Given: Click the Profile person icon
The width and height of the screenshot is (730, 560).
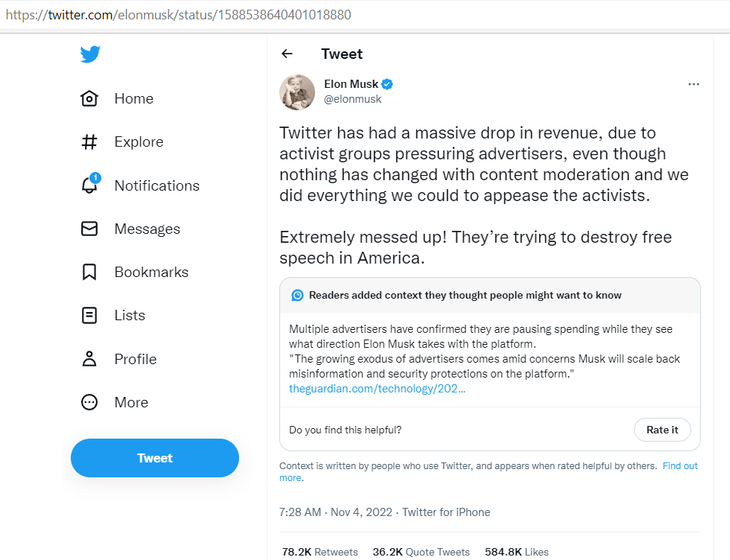Looking at the screenshot, I should coord(89,359).
